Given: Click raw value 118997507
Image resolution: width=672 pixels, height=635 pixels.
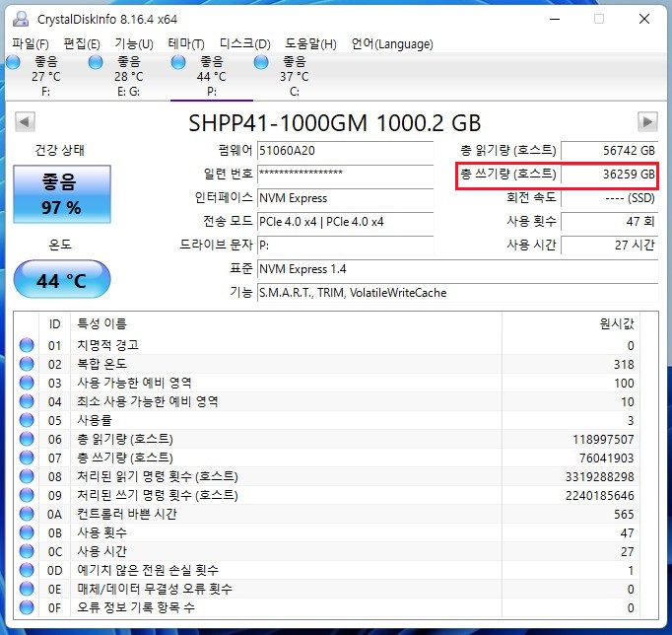Looking at the screenshot, I should (603, 440).
